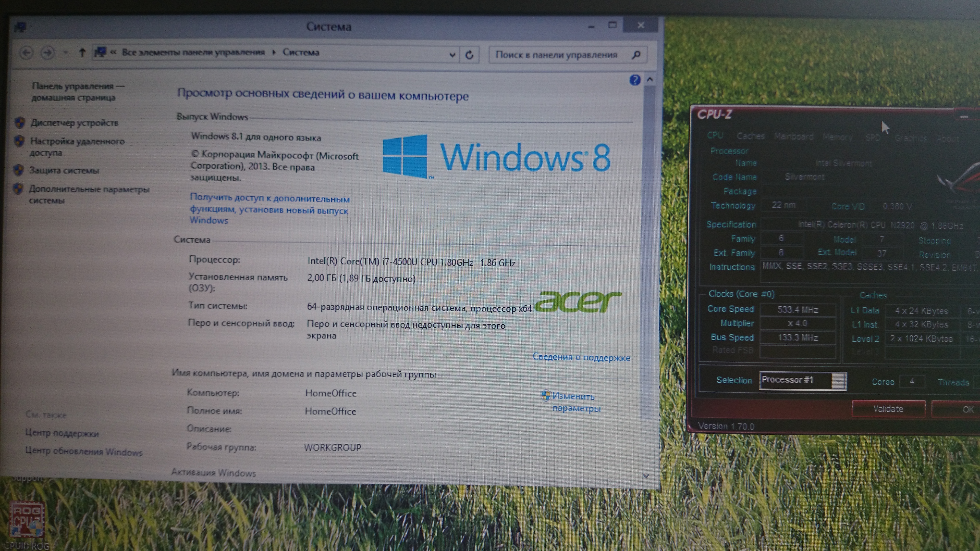Click the forward navigation arrow
This screenshot has width=980, height=551.
pyautogui.click(x=47, y=53)
